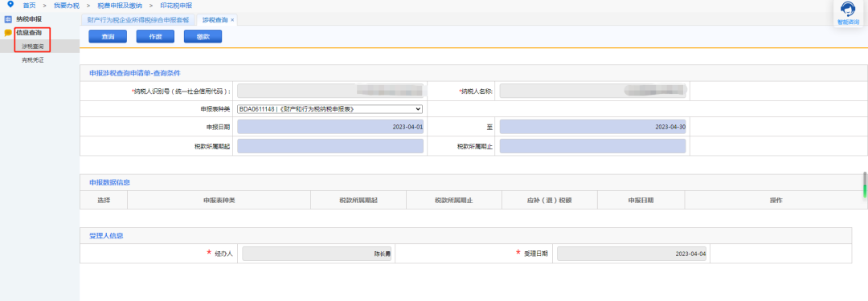The width and height of the screenshot is (868, 301).
Task: Collapse the 信息查询 sidebar section
Action: tap(29, 33)
